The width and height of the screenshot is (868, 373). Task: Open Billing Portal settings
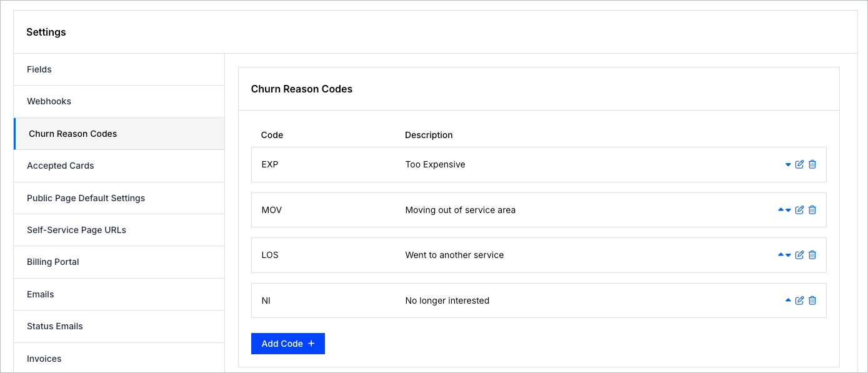[x=119, y=262]
